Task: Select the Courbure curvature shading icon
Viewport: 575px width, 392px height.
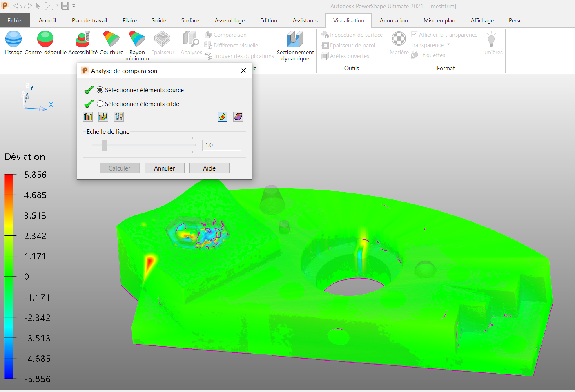Action: click(111, 39)
